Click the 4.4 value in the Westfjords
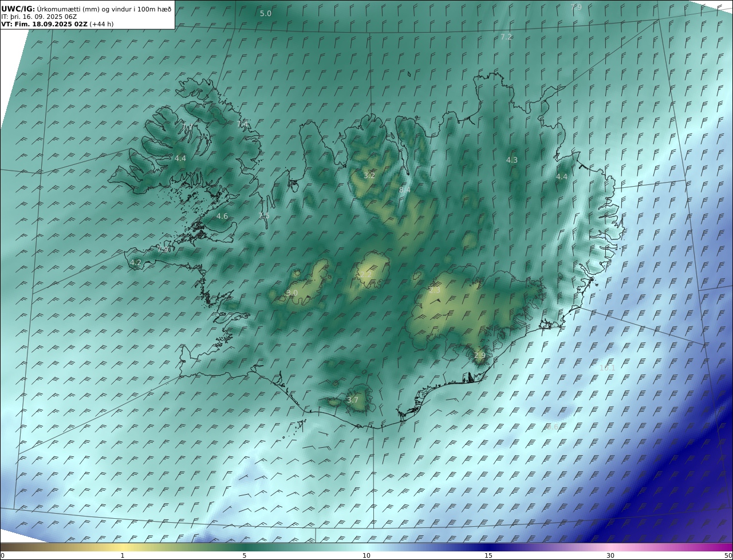This screenshot has width=733, height=560. point(180,158)
